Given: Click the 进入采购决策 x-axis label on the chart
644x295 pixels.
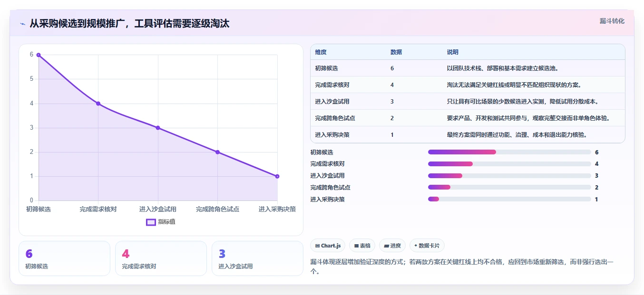Looking at the screenshot, I should click(277, 209).
